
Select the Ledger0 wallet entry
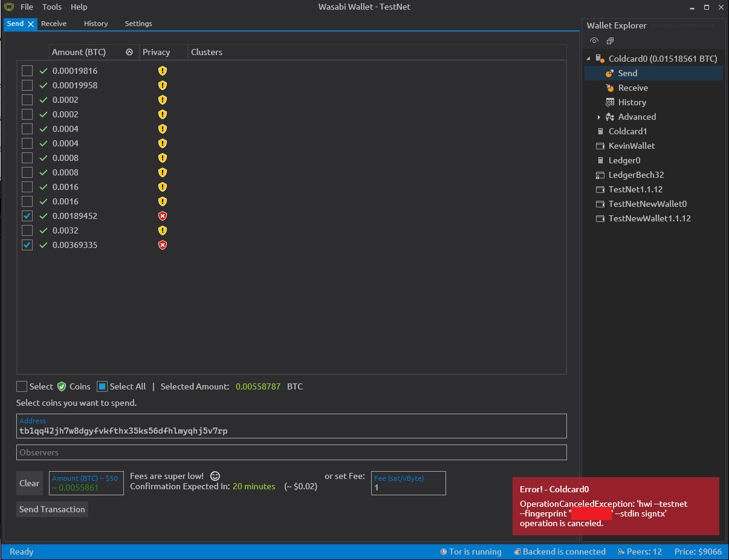(624, 160)
